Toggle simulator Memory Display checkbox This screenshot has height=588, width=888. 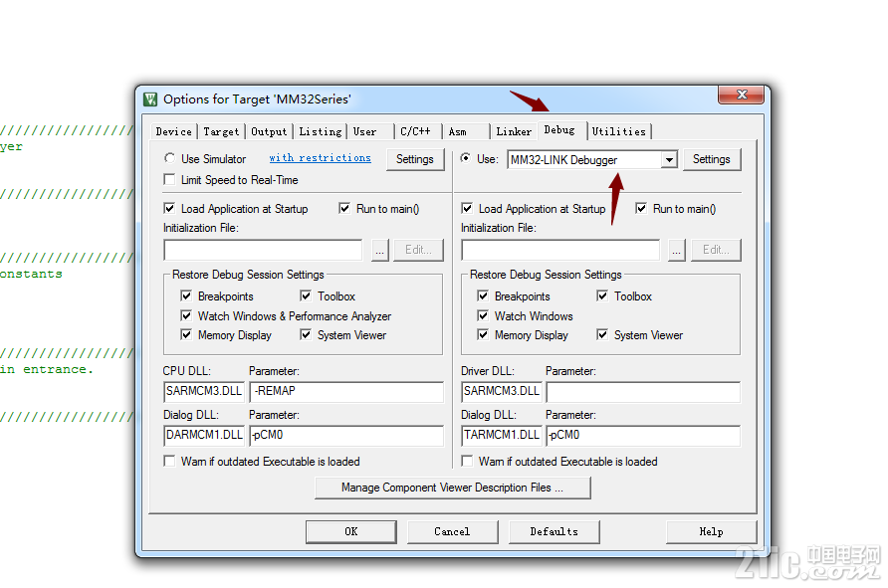[x=186, y=334]
